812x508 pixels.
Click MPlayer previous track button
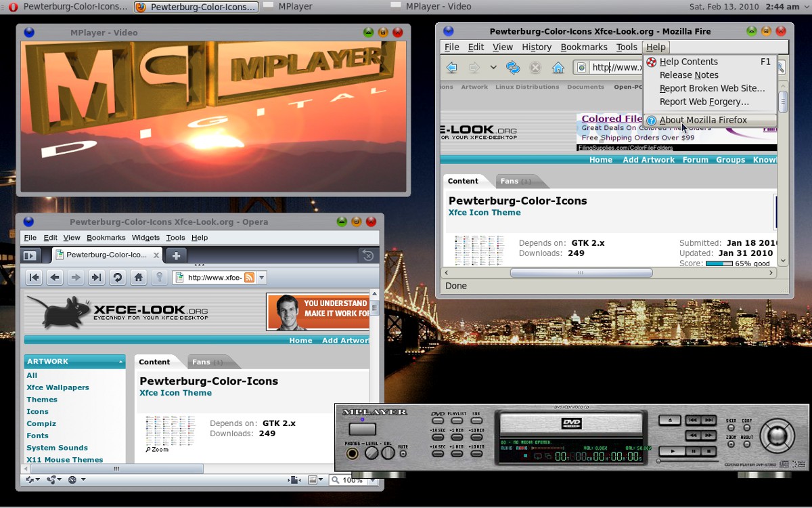click(x=693, y=420)
